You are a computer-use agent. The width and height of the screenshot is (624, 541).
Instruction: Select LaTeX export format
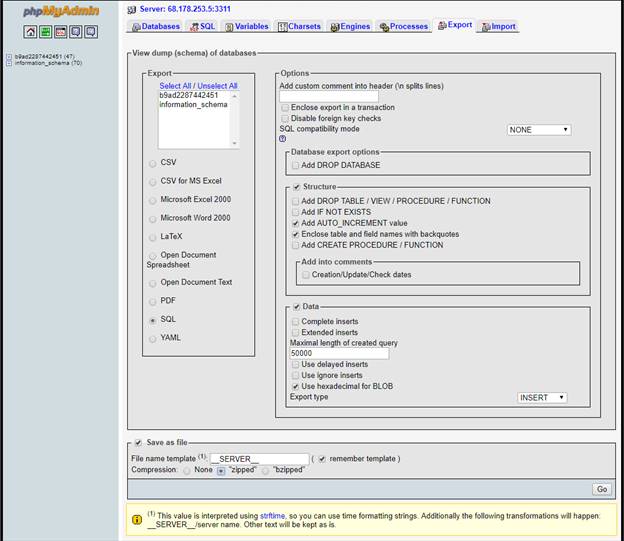[152, 237]
